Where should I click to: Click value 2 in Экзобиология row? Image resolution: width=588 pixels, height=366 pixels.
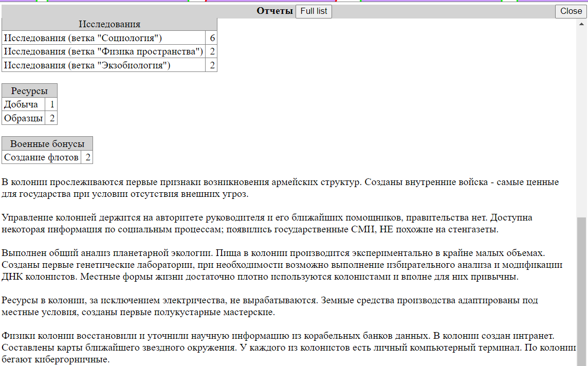212,65
